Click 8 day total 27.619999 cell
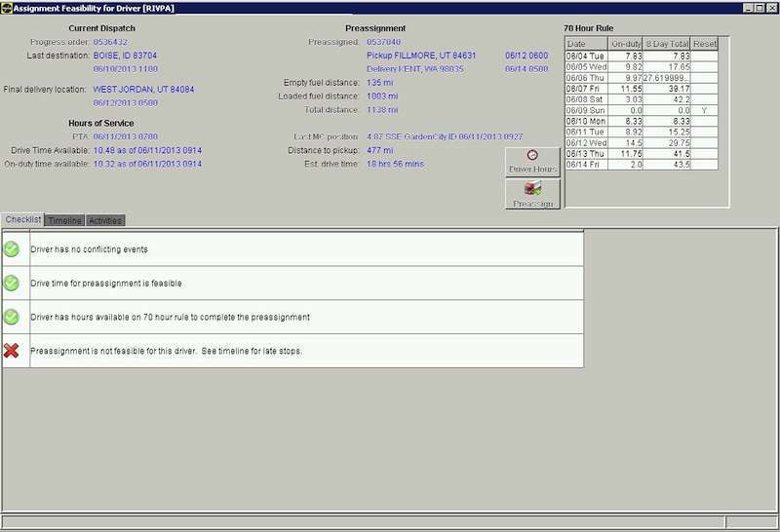This screenshot has width=780, height=532. pyautogui.click(x=667, y=78)
